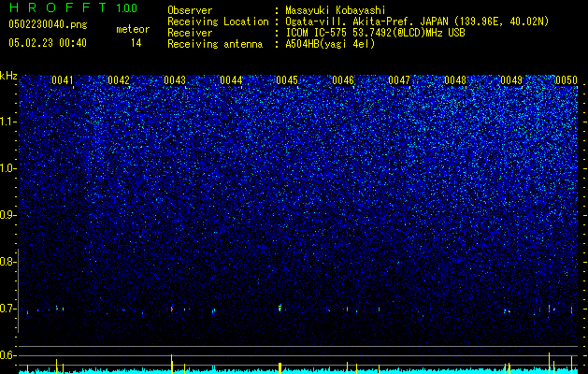
Task: Click the Receiver label
Action: pos(190,33)
